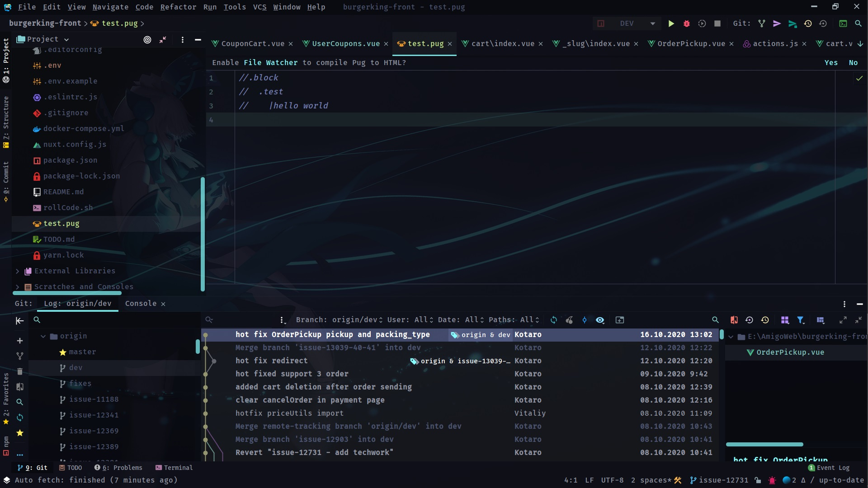
Task: Collapse the origin branches folder
Action: click(x=43, y=336)
